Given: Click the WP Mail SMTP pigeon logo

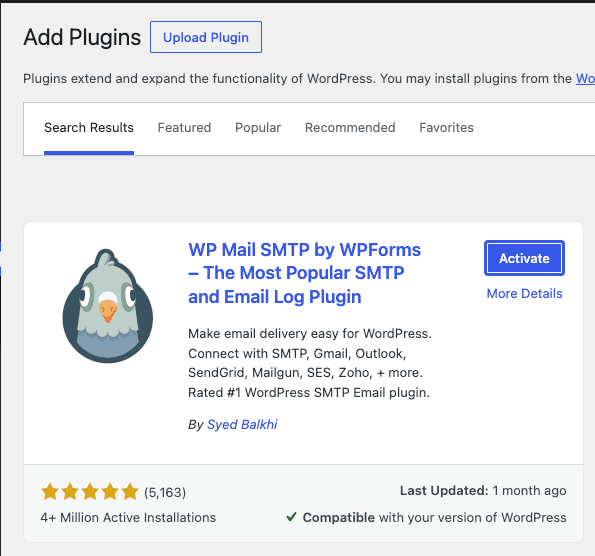Looking at the screenshot, I should pyautogui.click(x=108, y=306).
